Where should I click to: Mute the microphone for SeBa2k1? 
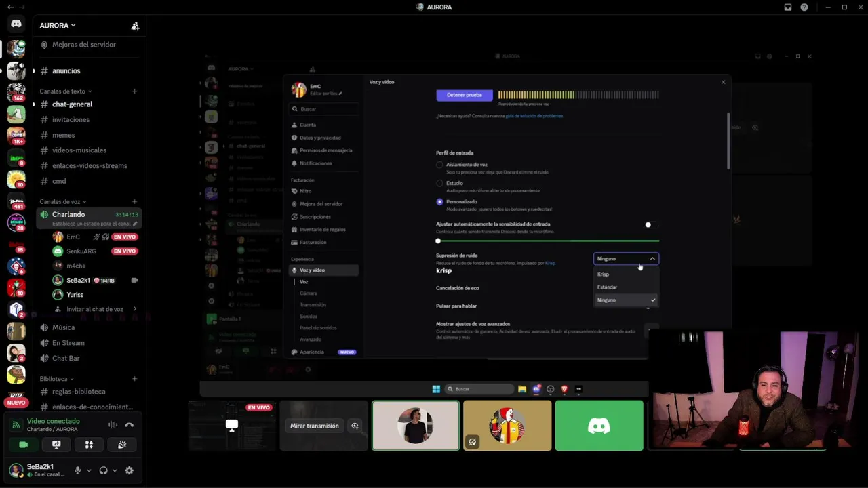(77, 470)
